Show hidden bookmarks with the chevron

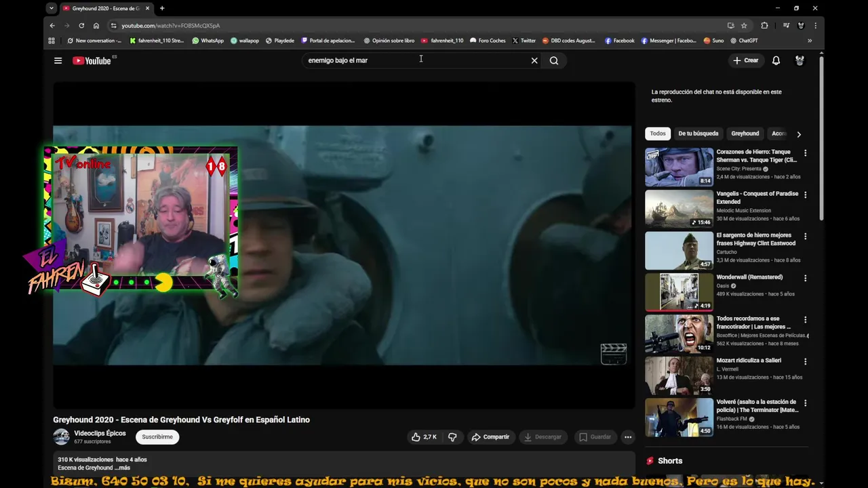pos(810,41)
